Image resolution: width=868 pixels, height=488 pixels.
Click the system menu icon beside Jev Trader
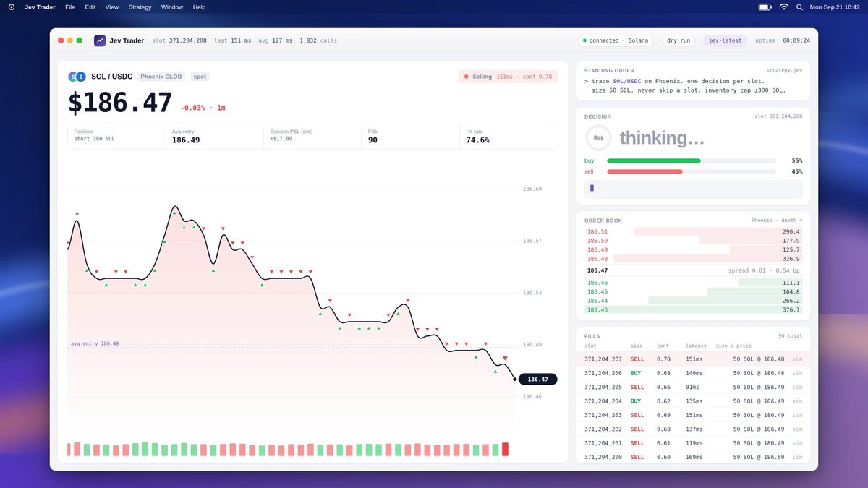[x=12, y=7]
